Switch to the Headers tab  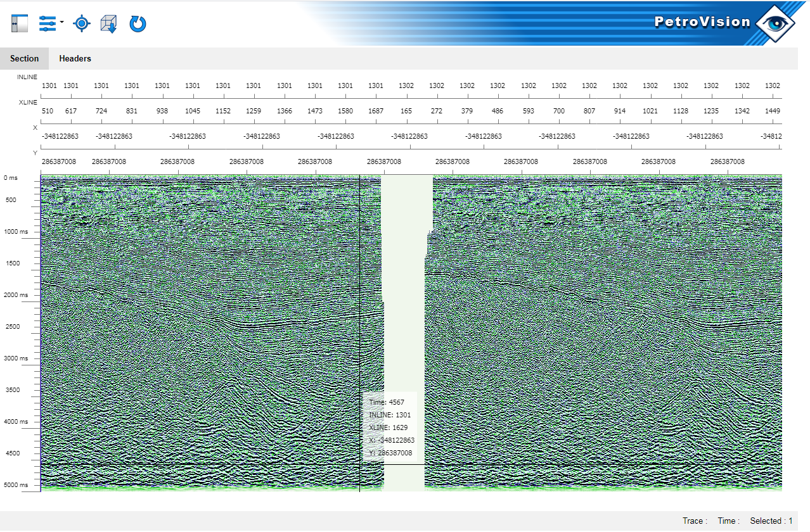(75, 58)
